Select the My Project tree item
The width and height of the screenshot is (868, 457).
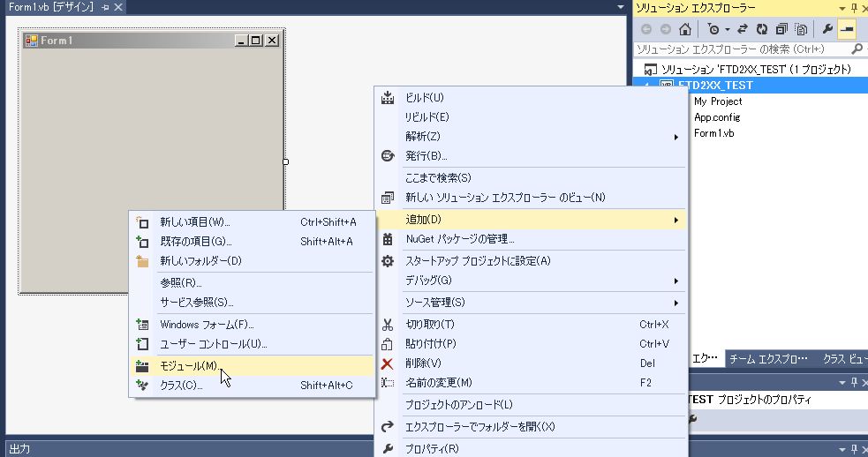coord(718,101)
